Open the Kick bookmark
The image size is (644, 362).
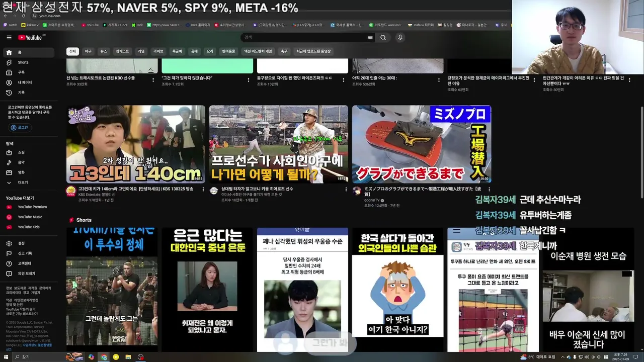(x=138, y=25)
